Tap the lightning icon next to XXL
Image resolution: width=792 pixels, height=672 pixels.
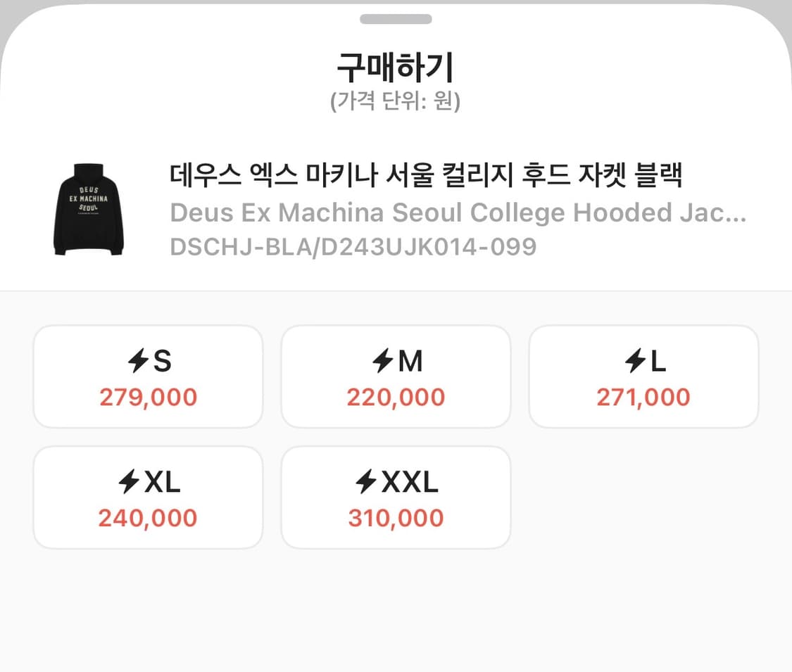tap(367, 483)
